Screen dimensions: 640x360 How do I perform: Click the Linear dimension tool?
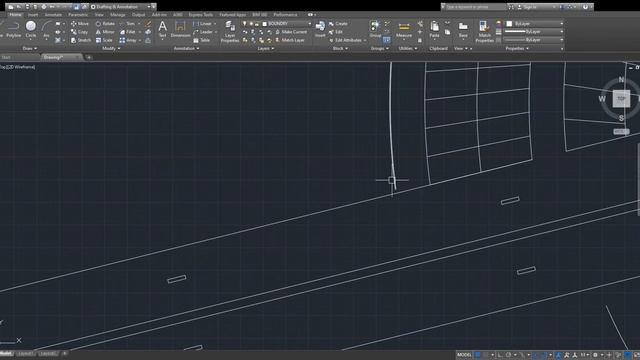203,24
